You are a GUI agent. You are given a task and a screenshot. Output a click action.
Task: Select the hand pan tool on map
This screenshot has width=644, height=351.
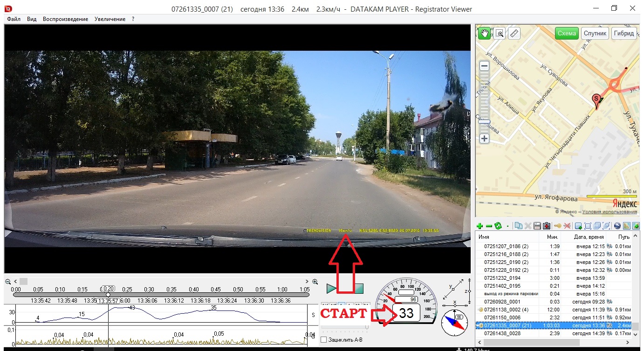pyautogui.click(x=485, y=34)
